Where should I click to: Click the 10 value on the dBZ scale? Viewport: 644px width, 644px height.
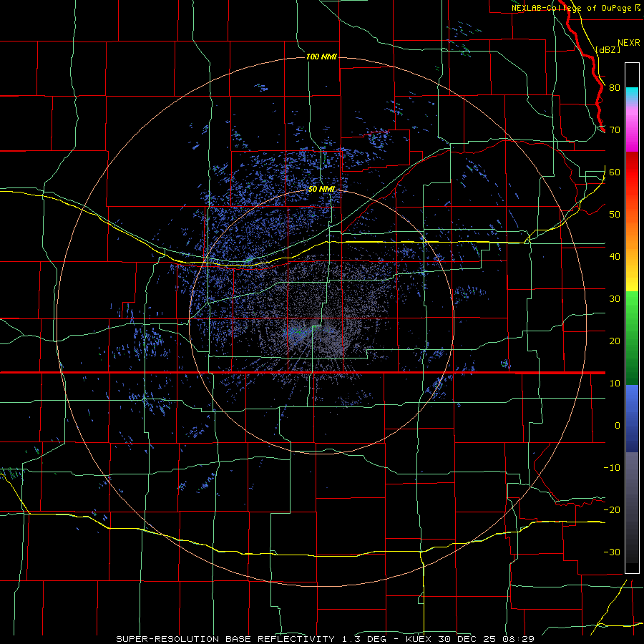(615, 384)
